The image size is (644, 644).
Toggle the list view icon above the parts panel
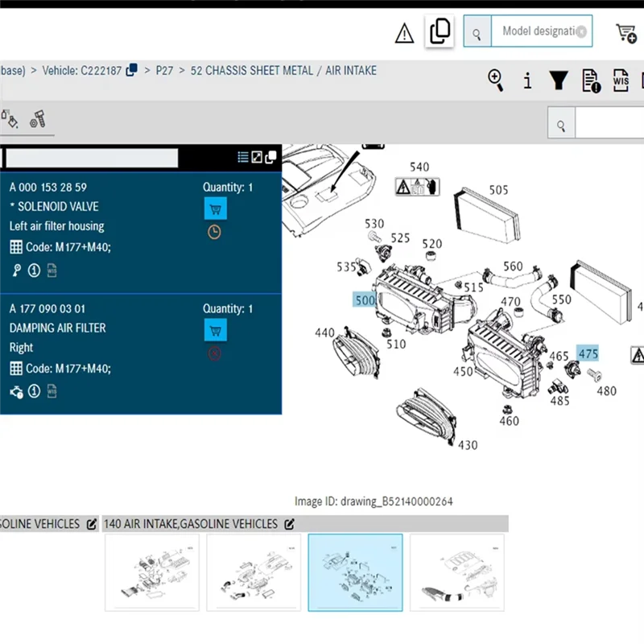[243, 158]
